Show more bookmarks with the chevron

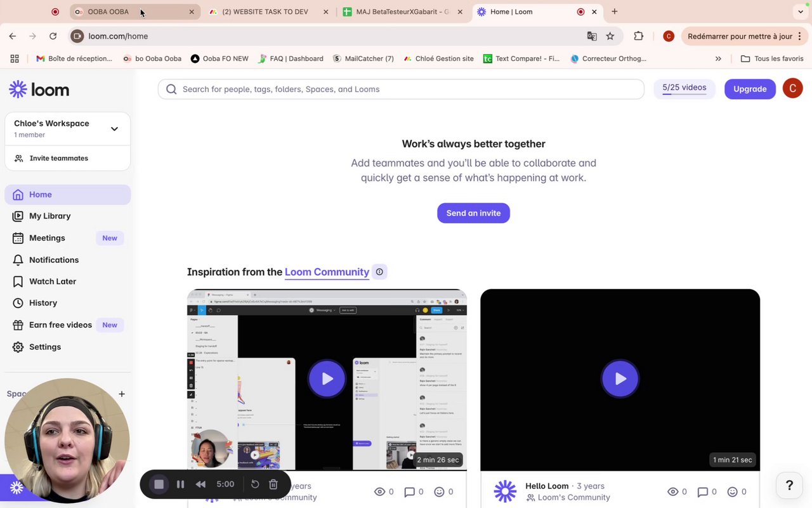718,58
